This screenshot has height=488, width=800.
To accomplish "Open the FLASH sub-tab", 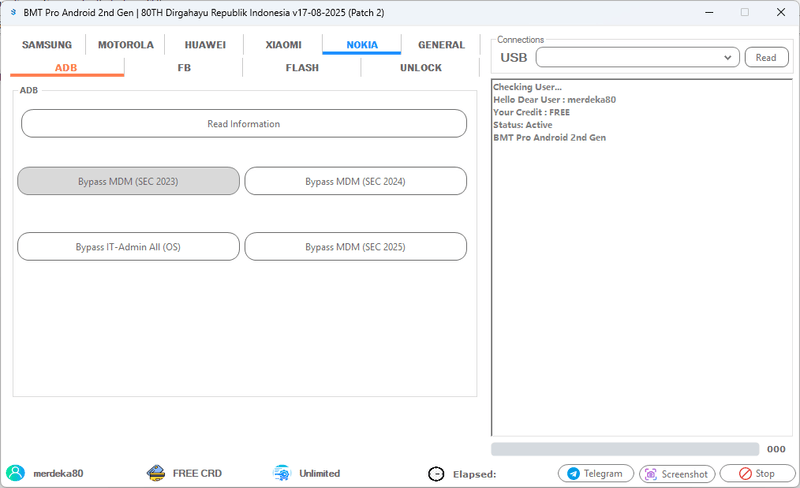I will point(302,67).
